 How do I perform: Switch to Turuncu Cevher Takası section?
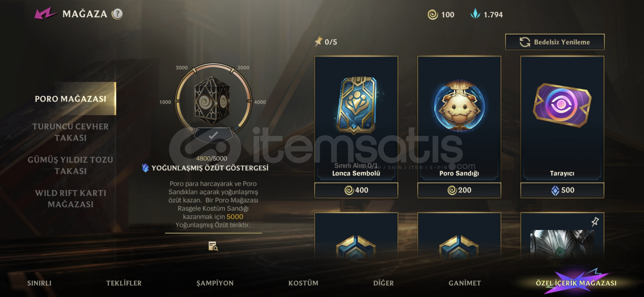[70, 132]
